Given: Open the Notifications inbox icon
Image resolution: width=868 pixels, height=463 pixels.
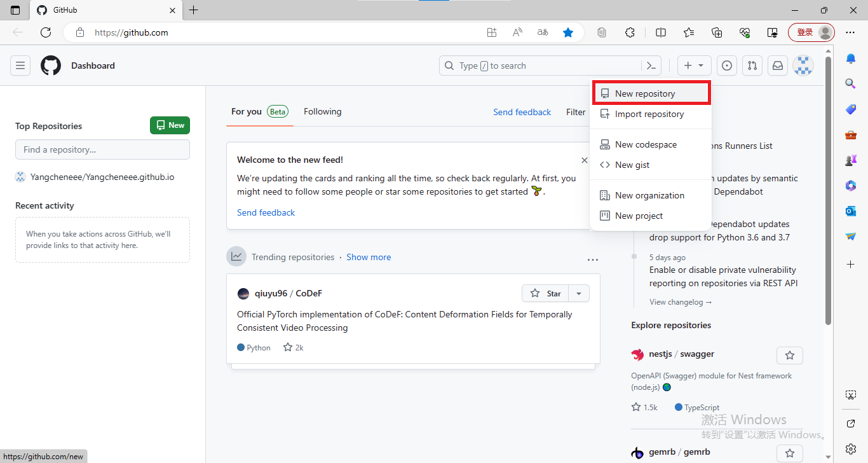Looking at the screenshot, I should [x=777, y=66].
